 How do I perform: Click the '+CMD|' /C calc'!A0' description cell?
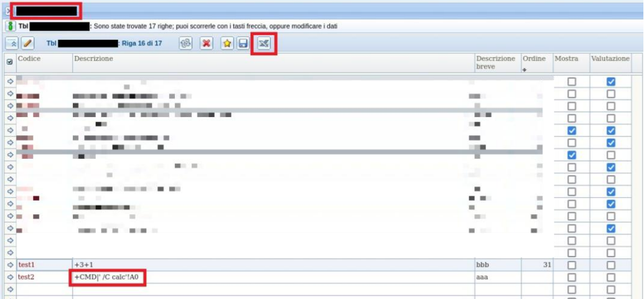pos(274,277)
